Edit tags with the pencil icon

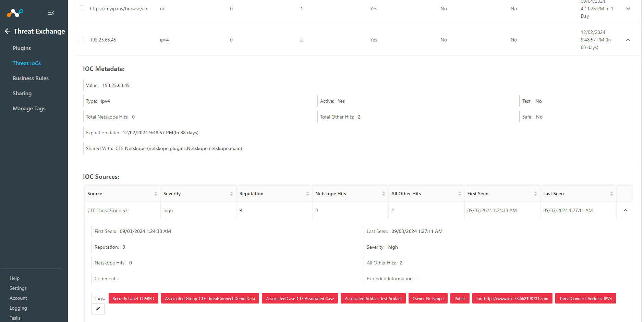tap(98, 309)
